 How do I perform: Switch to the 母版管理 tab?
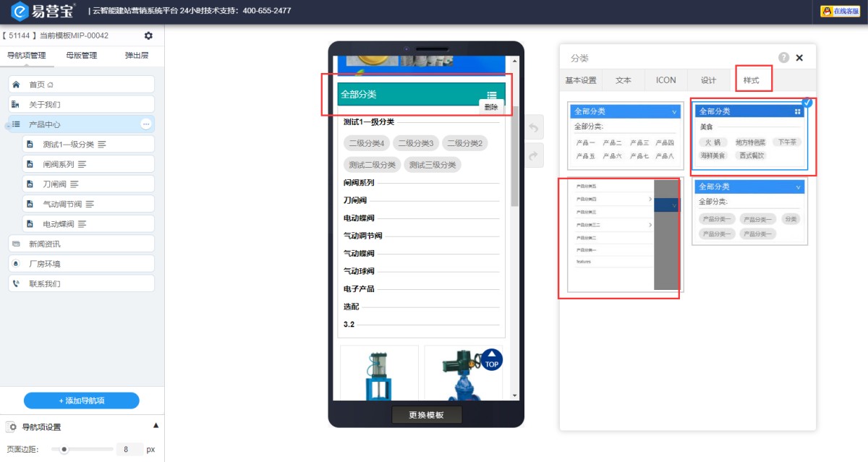coord(81,56)
